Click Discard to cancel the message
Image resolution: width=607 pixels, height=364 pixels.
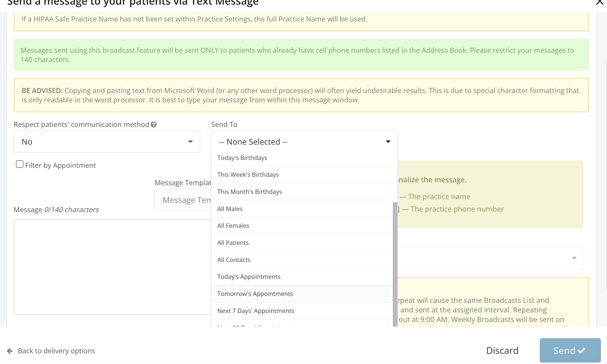[502, 351]
